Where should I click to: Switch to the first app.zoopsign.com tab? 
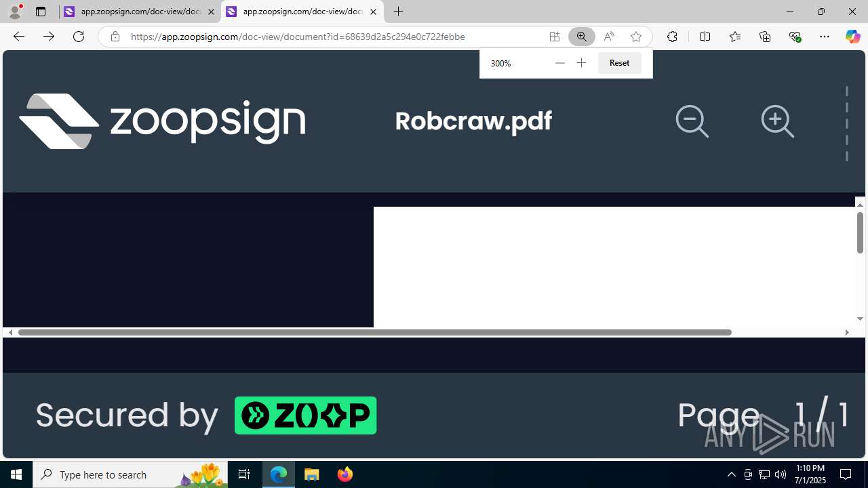point(139,12)
